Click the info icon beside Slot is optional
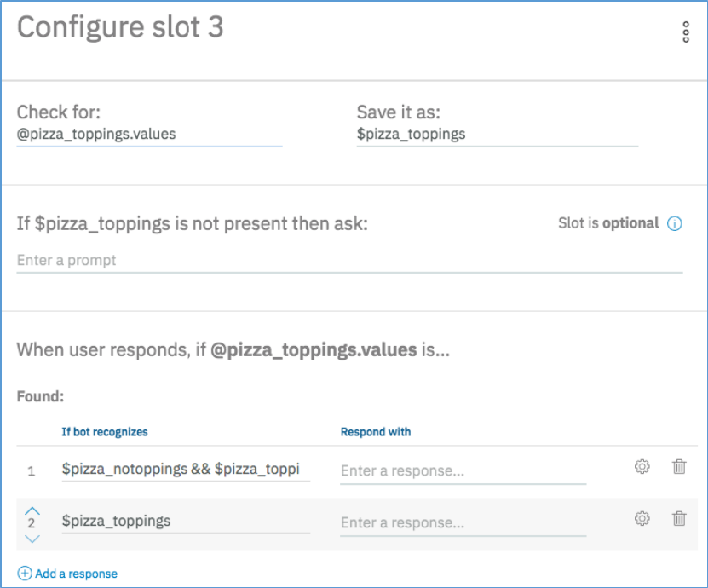This screenshot has height=588, width=708. pyautogui.click(x=675, y=224)
